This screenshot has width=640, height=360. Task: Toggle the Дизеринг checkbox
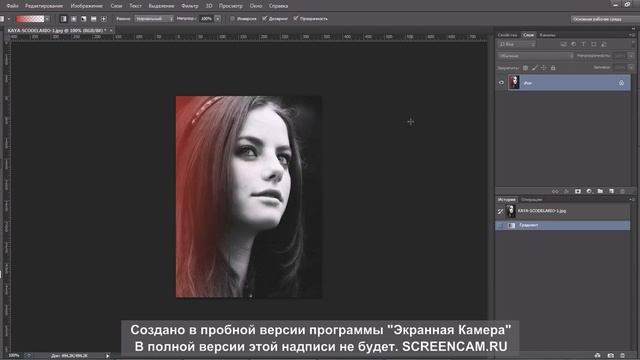tap(264, 19)
